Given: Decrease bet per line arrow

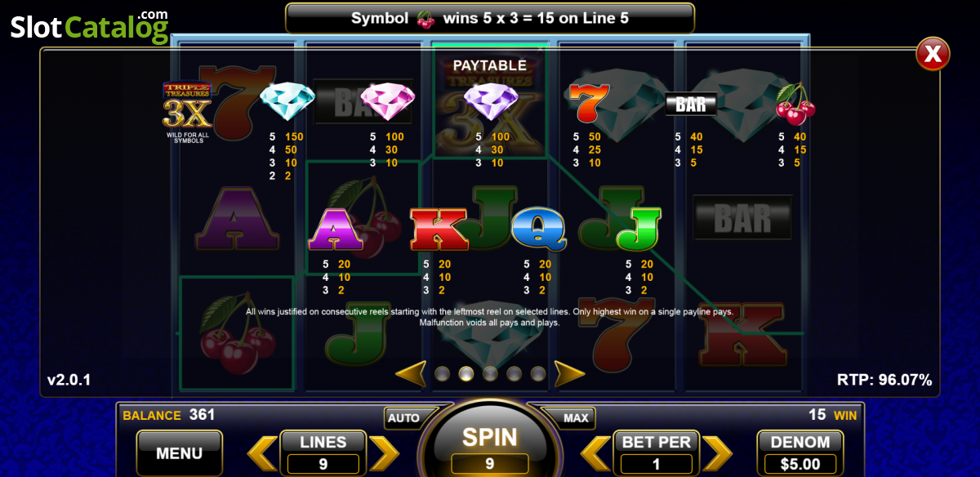Looking at the screenshot, I should click(x=595, y=453).
